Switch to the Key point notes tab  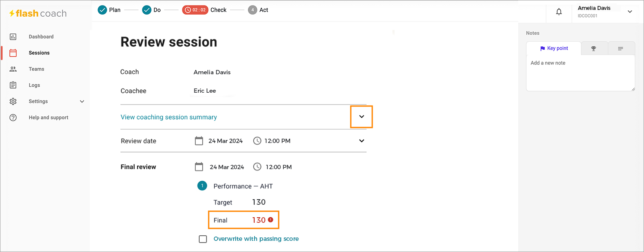[x=554, y=49]
